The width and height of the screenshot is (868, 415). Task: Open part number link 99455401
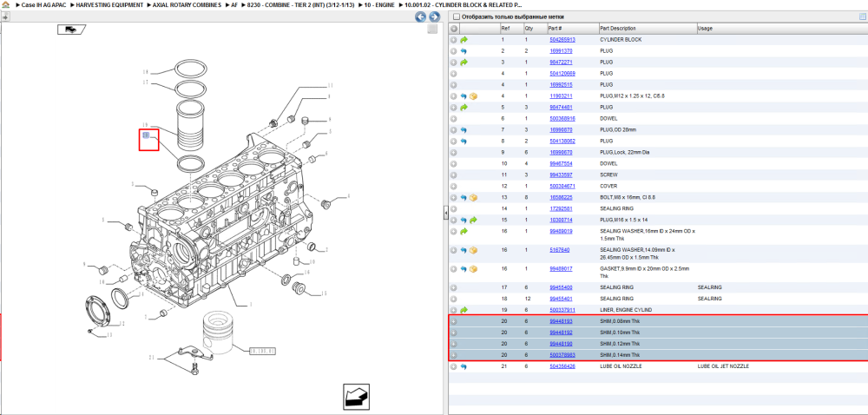click(x=561, y=299)
